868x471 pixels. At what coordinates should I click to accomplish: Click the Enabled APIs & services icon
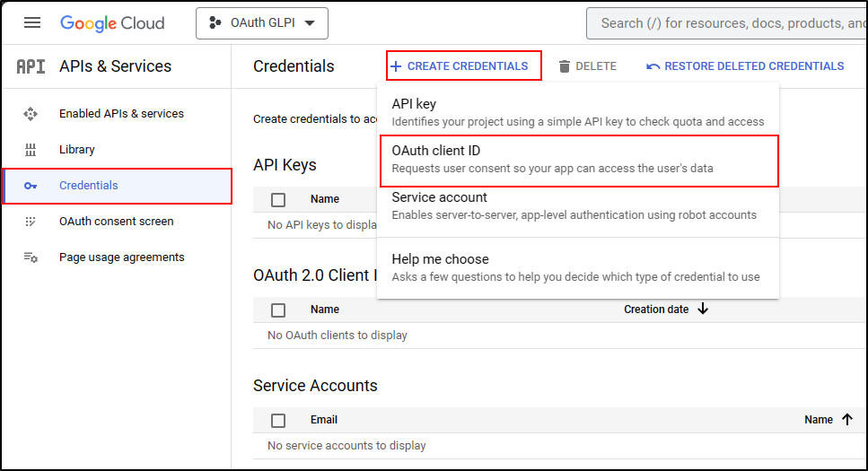(31, 114)
